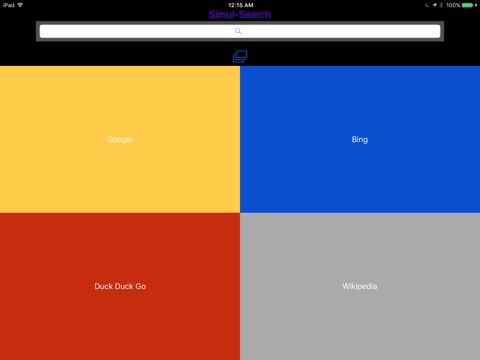Click the Simul-Search title text
Image resolution: width=480 pixels, height=360 pixels.
click(x=240, y=14)
